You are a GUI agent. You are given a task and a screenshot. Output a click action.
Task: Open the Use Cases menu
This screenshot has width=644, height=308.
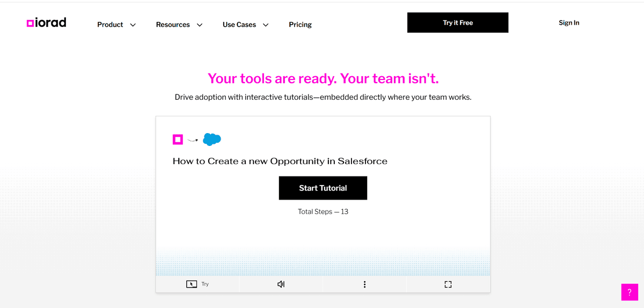point(239,25)
